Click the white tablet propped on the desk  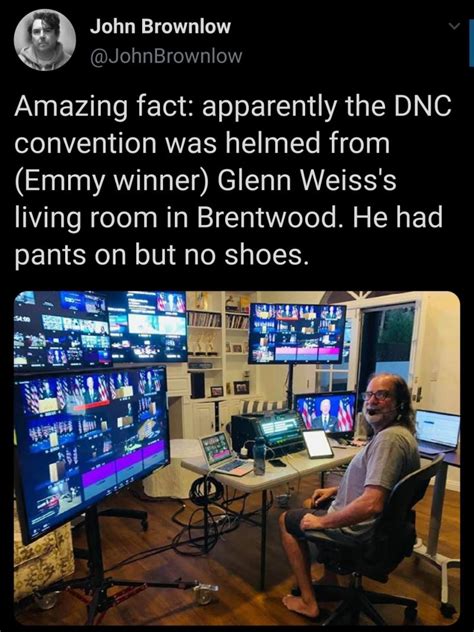coord(318,443)
